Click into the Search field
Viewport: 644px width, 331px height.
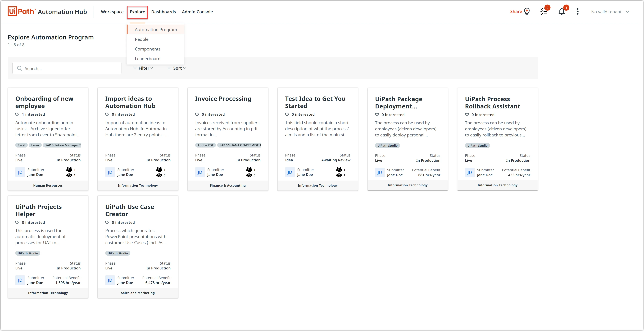coord(67,68)
